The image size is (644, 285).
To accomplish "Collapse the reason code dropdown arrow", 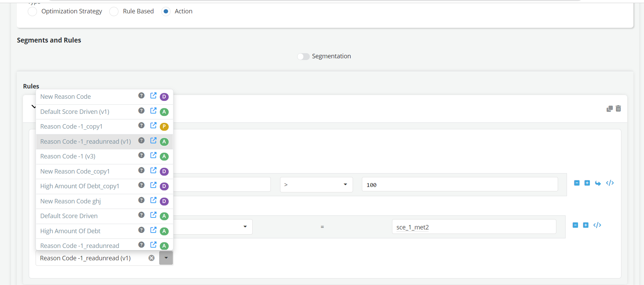I will tap(166, 258).
